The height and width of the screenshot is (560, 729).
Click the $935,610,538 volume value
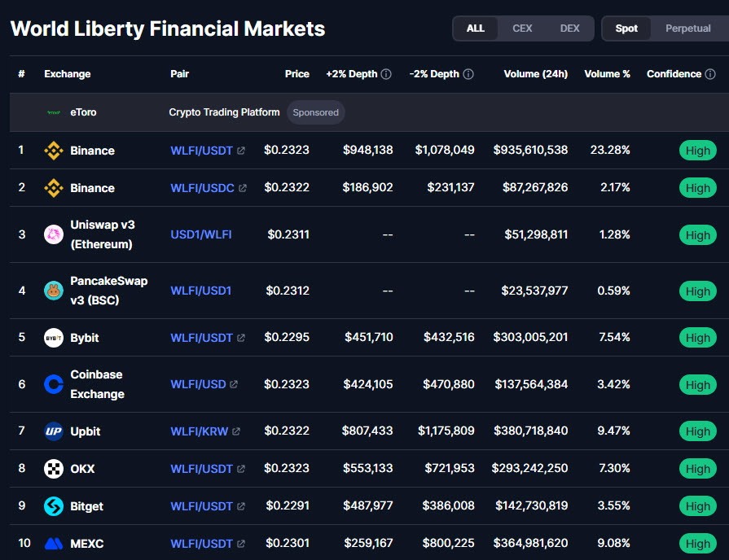530,150
